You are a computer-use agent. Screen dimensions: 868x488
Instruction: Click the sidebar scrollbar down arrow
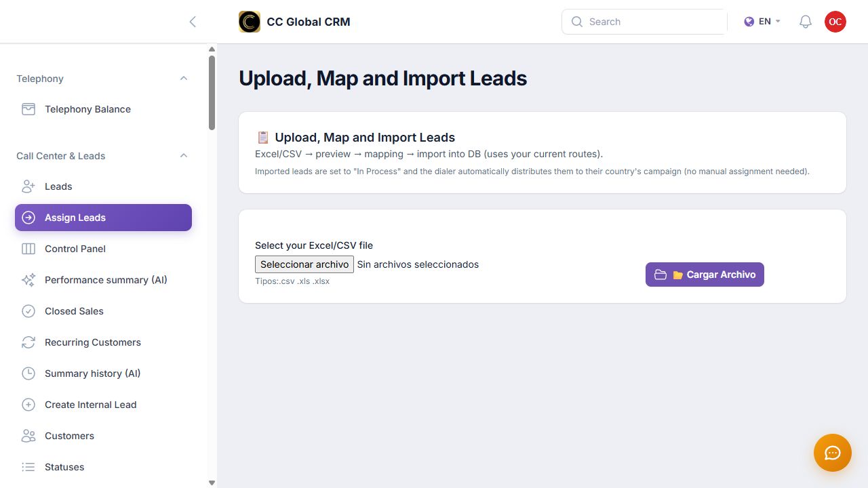[x=212, y=483]
